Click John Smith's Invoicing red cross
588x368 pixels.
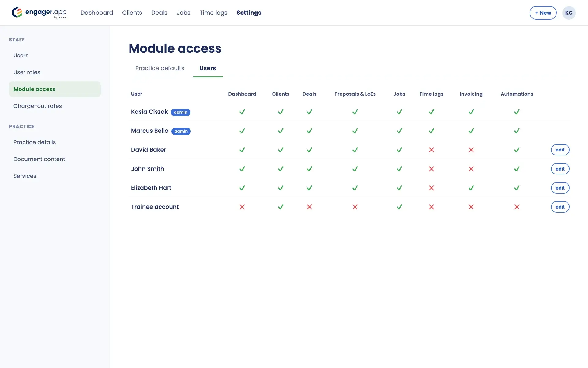pos(471,169)
